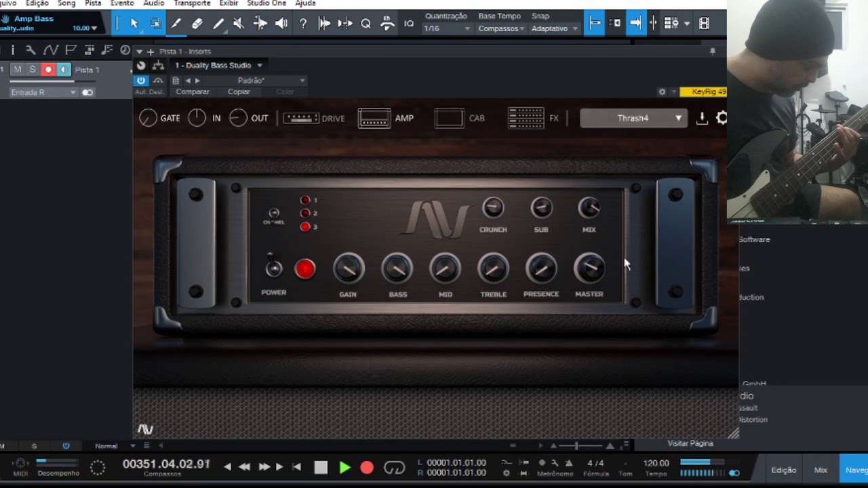
Task: Click the Copiar button
Action: point(239,91)
